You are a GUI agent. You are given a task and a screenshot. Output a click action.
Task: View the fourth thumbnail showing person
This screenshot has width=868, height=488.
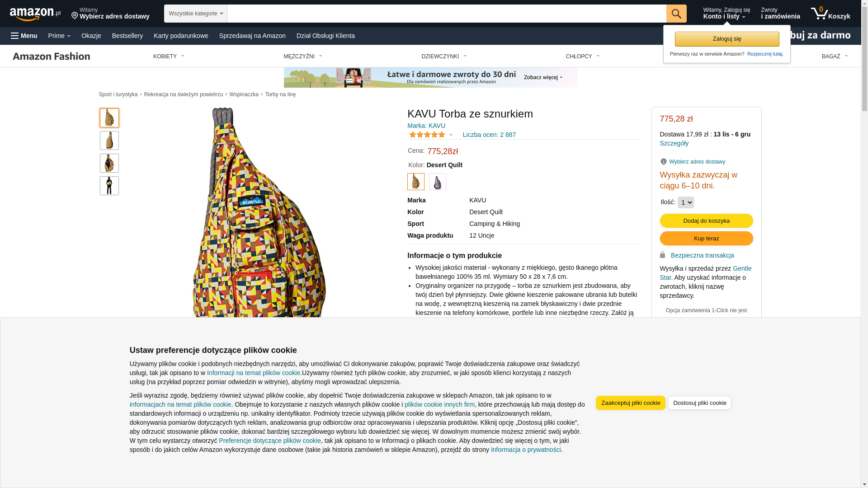(109, 186)
